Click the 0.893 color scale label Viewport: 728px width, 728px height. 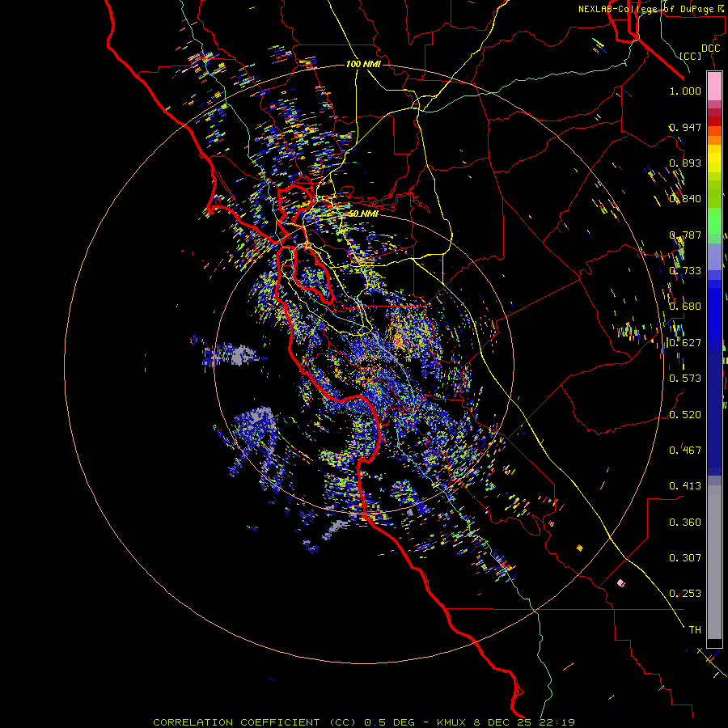pyautogui.click(x=685, y=163)
